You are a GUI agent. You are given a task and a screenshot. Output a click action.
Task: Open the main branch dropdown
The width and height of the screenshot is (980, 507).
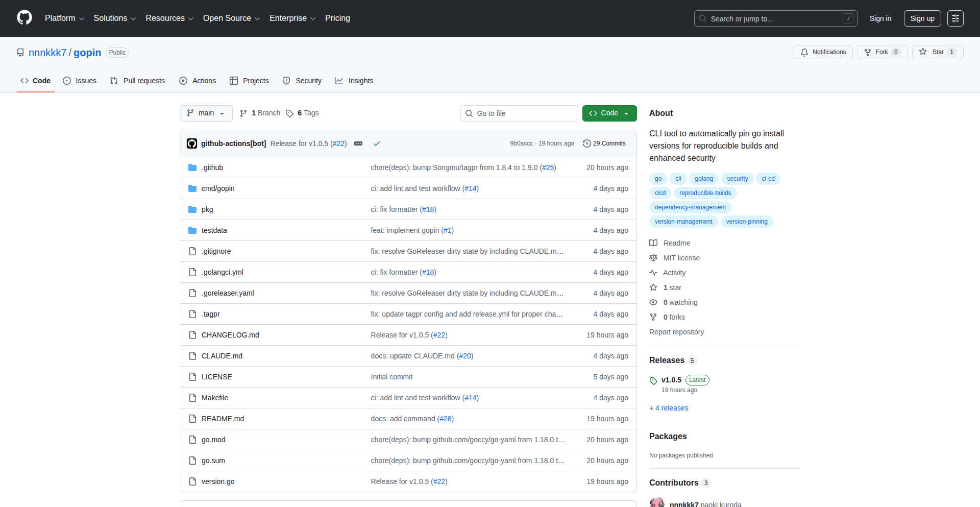click(x=206, y=113)
